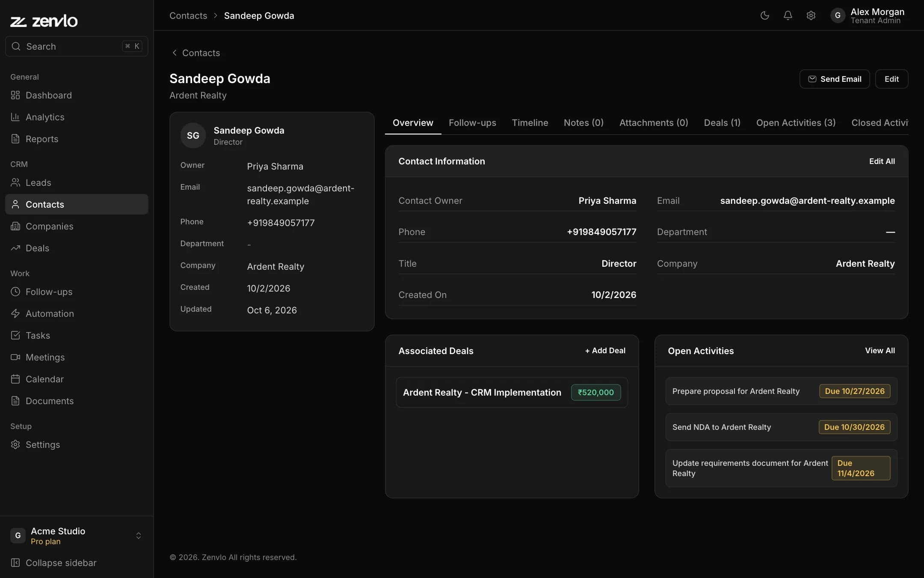Image resolution: width=924 pixels, height=578 pixels.
Task: Open Automation lightning icon
Action: pos(15,313)
